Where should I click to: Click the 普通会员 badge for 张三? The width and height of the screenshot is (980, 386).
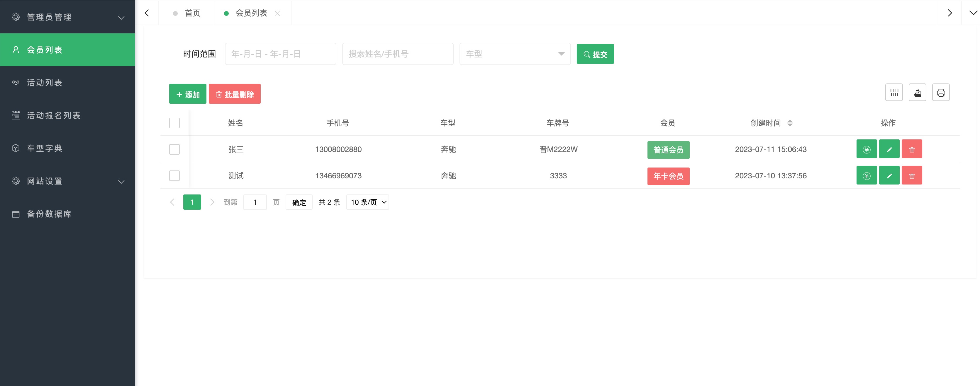pos(668,150)
